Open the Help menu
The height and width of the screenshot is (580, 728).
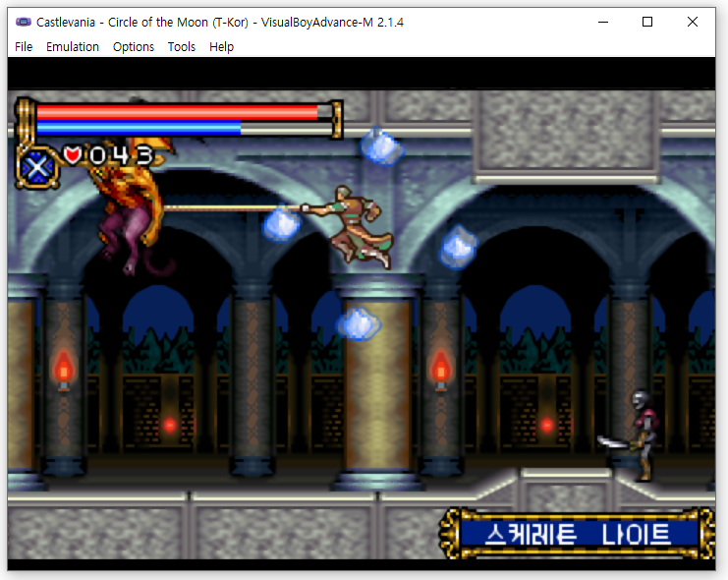click(221, 47)
